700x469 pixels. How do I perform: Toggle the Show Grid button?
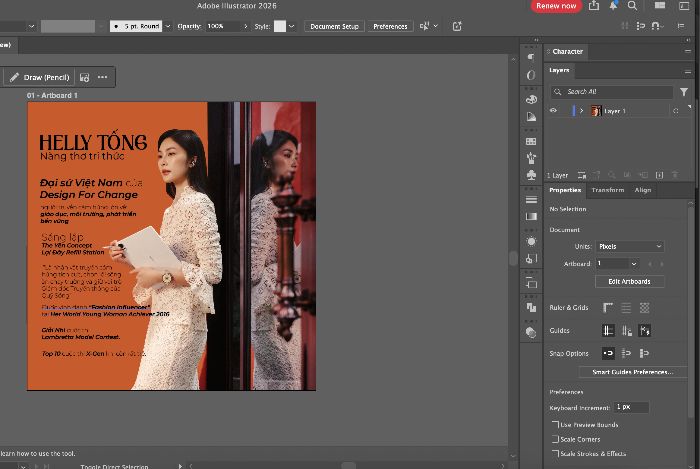(626, 307)
